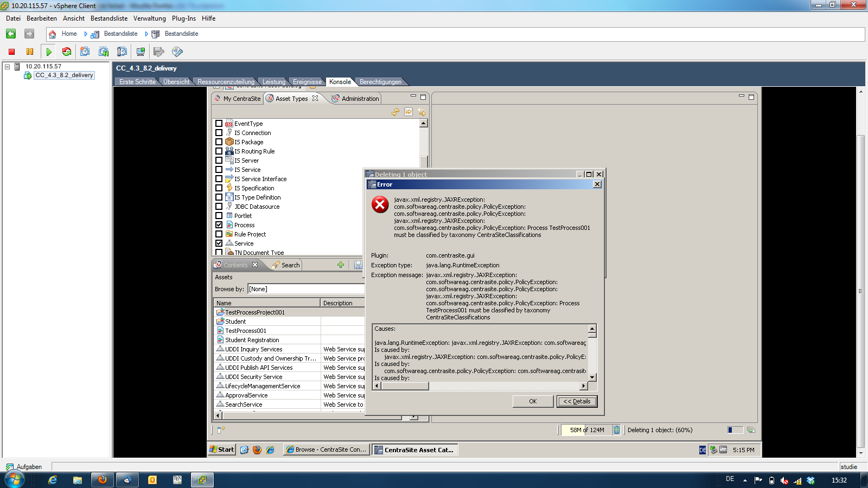Uncheck the Service asset type checkbox
Screen dimensions: 868x488
click(x=219, y=243)
